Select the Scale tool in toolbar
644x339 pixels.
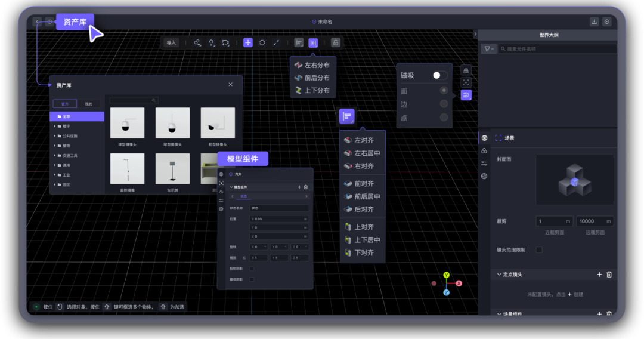276,43
